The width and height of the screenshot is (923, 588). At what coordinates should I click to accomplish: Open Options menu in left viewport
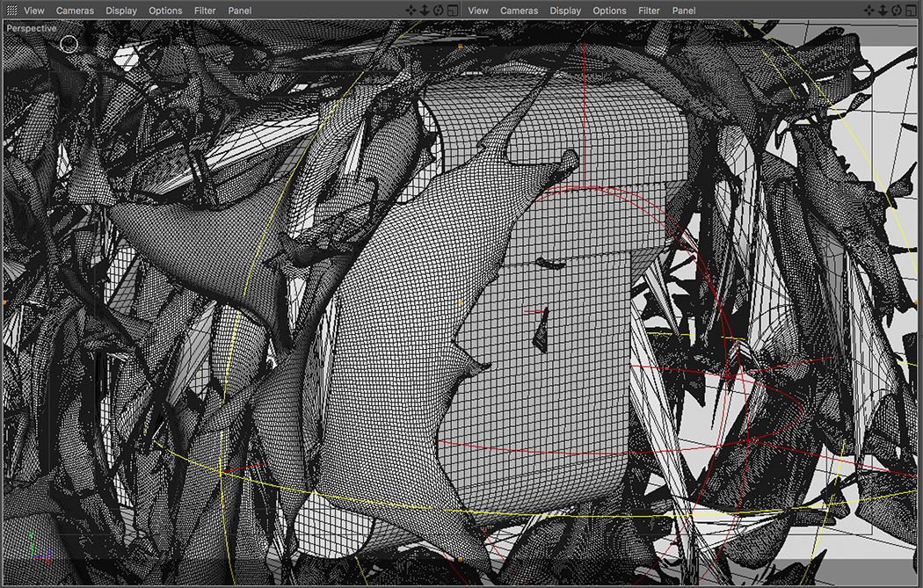(x=165, y=11)
